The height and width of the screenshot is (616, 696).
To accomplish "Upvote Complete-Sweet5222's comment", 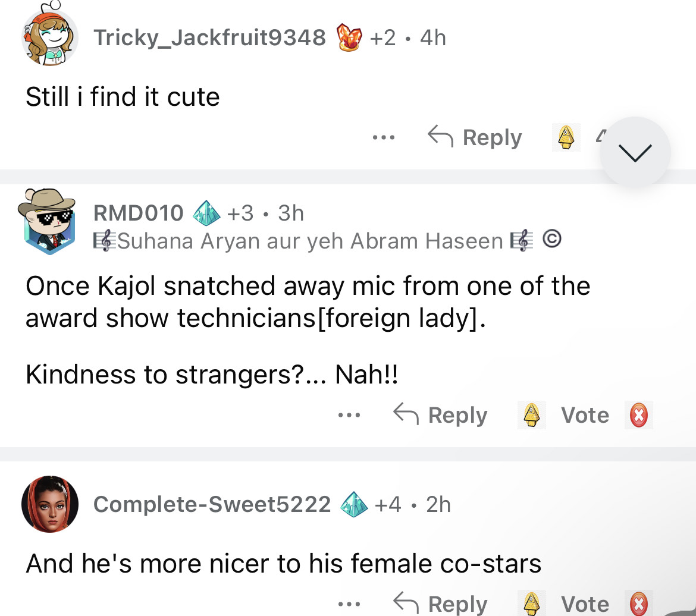I will point(531,603).
